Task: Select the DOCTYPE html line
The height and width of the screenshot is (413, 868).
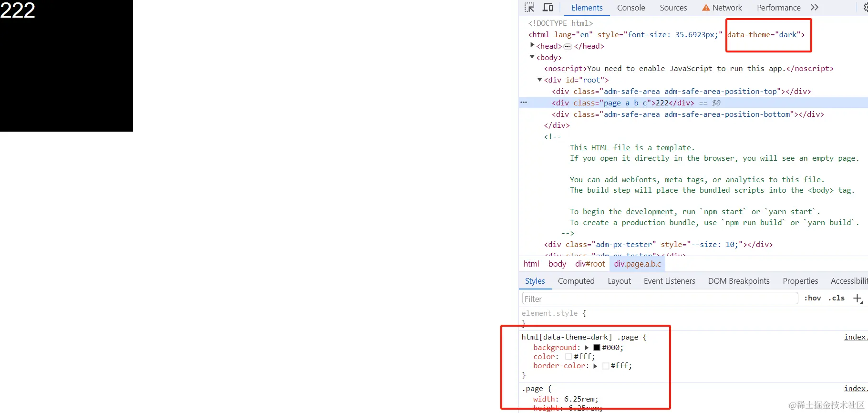Action: coord(560,23)
